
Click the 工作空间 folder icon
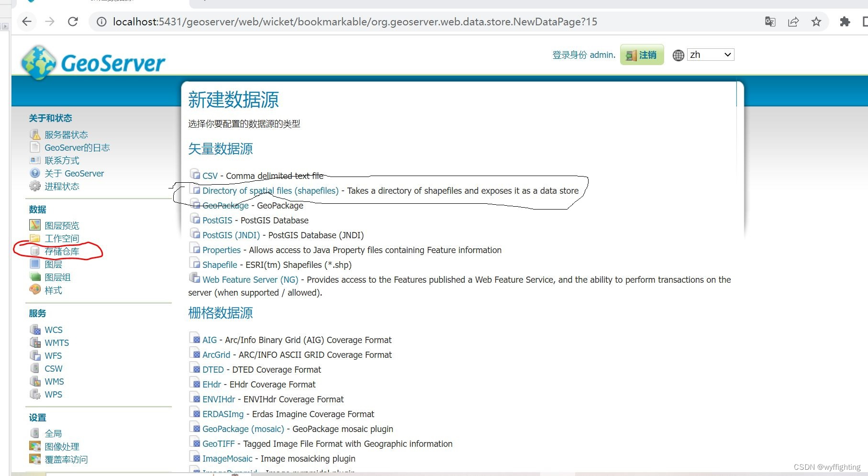pyautogui.click(x=35, y=238)
